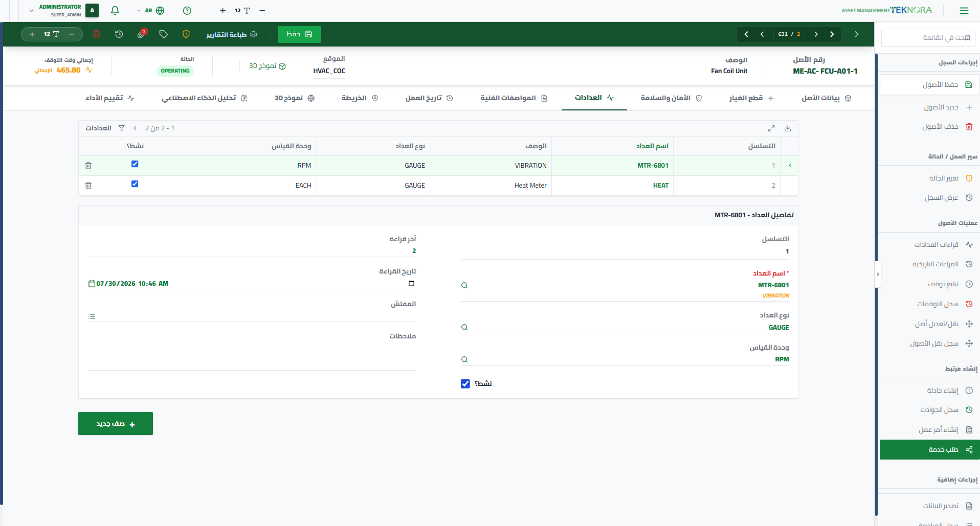980x526 pixels.
Task: Open attachments paperclip icon with badge
Action: pyautogui.click(x=142, y=34)
